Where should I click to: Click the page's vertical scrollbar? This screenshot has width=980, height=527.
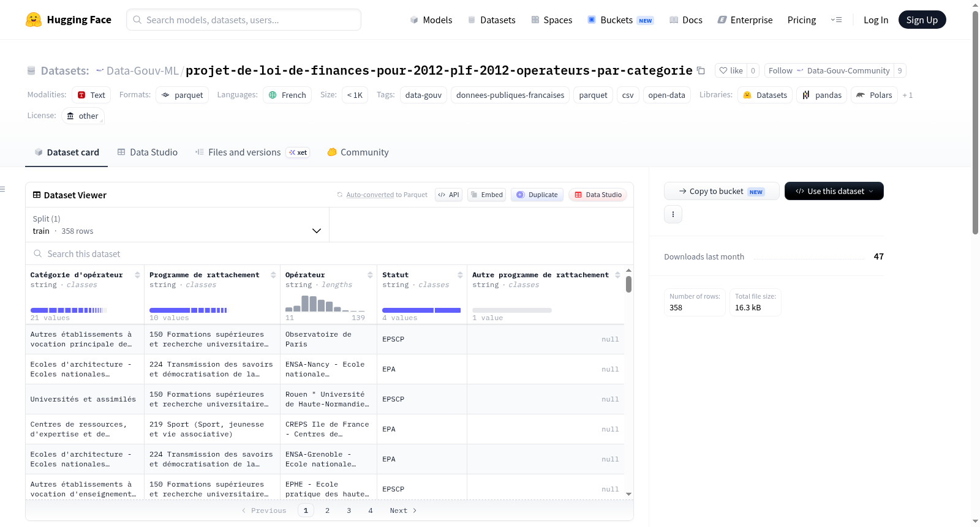pyautogui.click(x=975, y=122)
